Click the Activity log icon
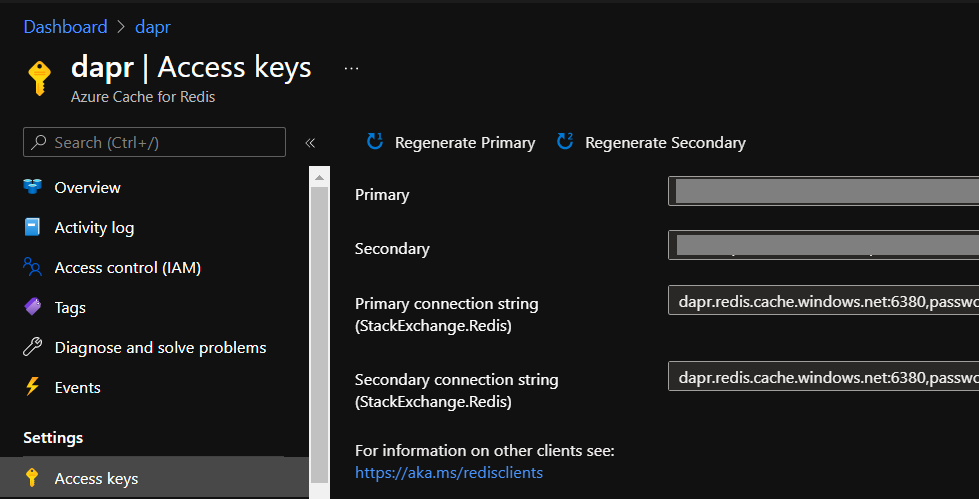This screenshot has width=979, height=499. point(33,227)
